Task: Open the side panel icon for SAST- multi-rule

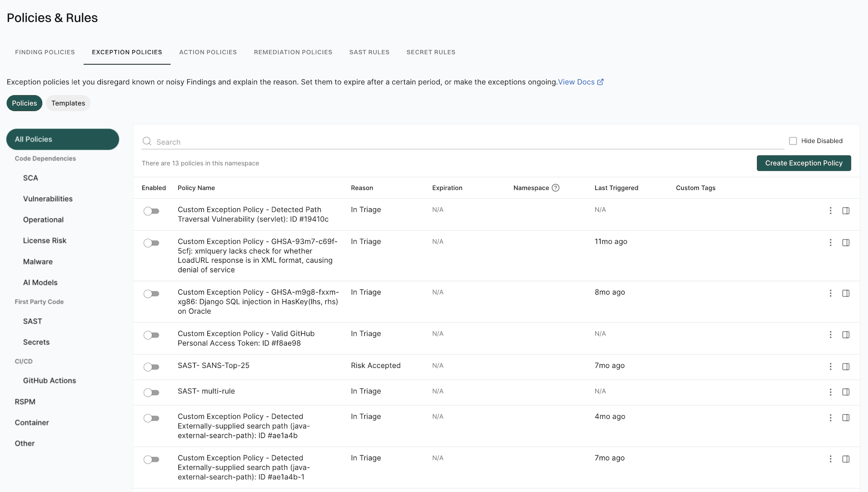Action: click(846, 392)
